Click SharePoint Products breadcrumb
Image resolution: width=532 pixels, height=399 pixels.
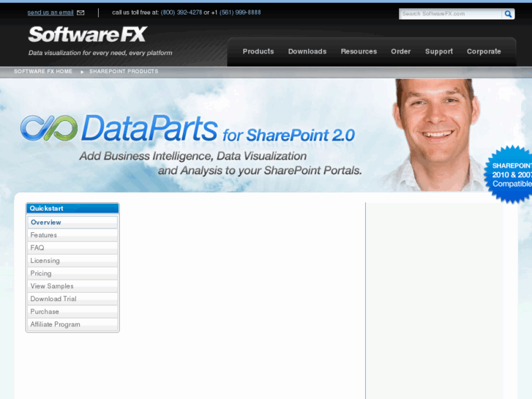coord(124,71)
